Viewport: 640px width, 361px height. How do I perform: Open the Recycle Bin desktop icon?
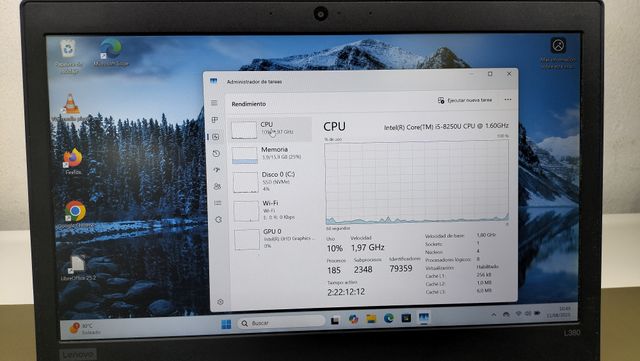coord(69,56)
